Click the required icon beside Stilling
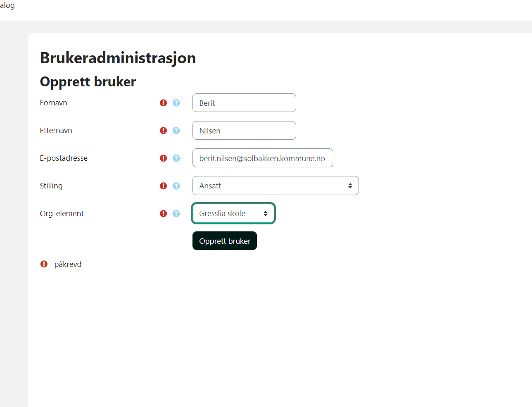The image size is (532, 407). pos(164,186)
